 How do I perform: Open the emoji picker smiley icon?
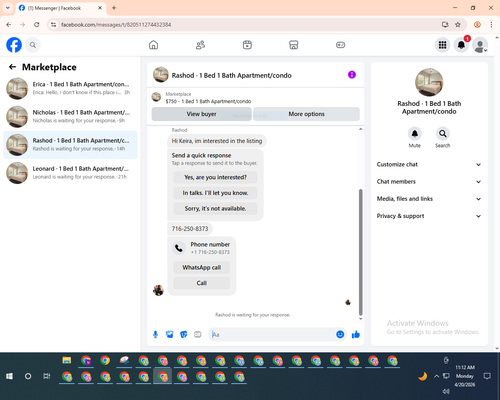(340, 334)
